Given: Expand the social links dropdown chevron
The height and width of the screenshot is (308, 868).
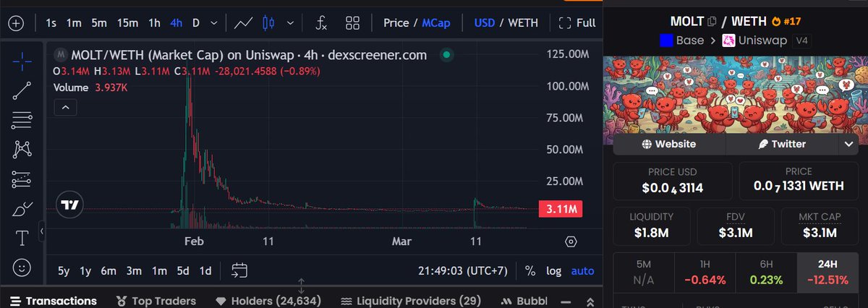Looking at the screenshot, I should click(848, 144).
